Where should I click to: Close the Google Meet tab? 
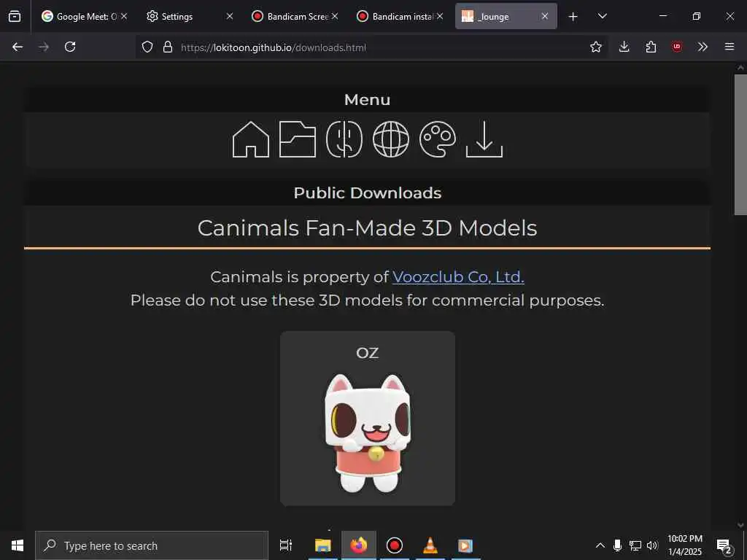coord(124,16)
